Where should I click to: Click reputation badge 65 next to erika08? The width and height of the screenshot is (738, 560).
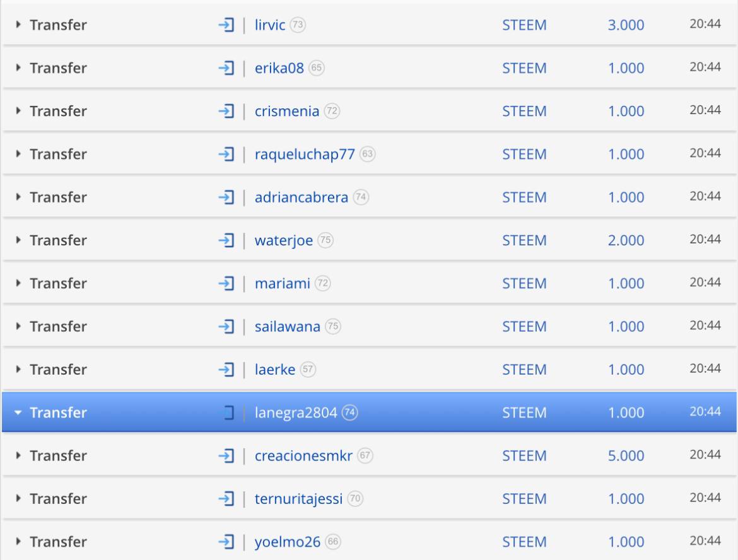point(316,67)
